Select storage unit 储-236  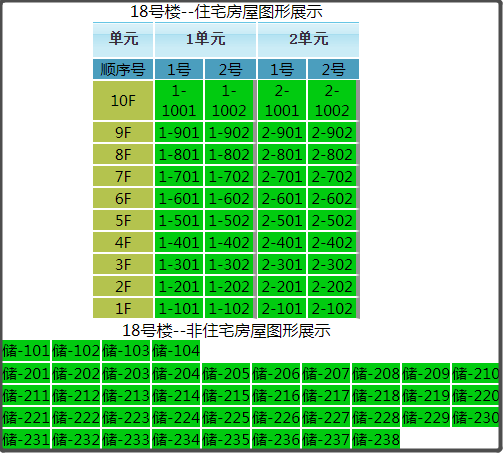pos(276,439)
